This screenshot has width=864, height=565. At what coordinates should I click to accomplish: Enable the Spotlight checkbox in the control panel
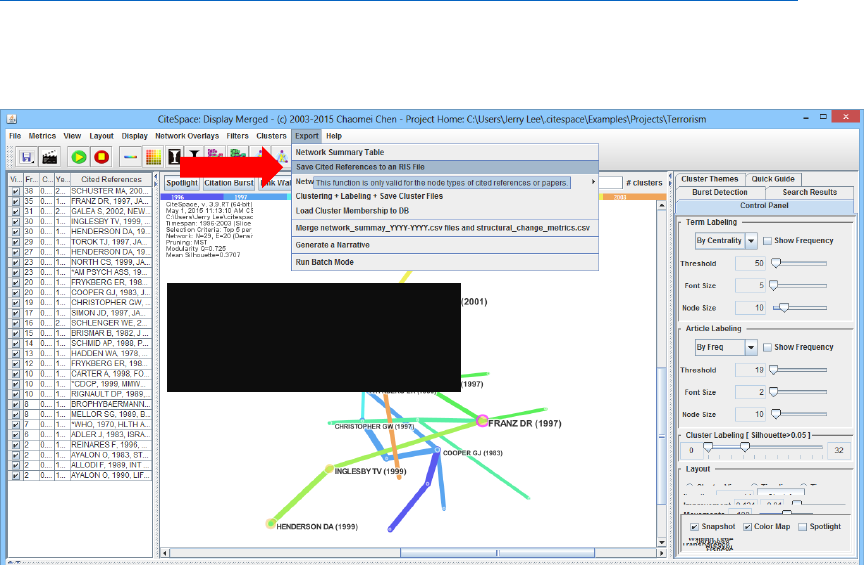(x=802, y=527)
